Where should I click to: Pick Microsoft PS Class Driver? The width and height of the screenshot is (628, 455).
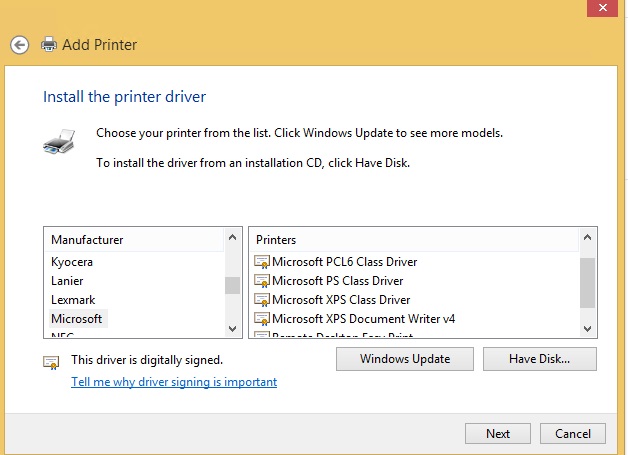[x=337, y=281]
